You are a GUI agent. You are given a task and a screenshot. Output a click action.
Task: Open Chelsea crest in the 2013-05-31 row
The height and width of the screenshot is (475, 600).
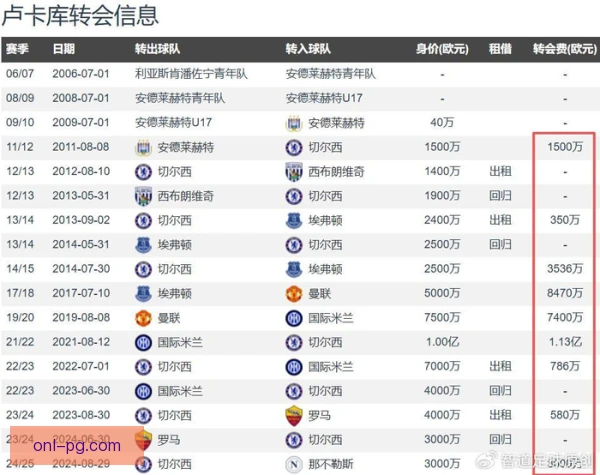click(294, 196)
